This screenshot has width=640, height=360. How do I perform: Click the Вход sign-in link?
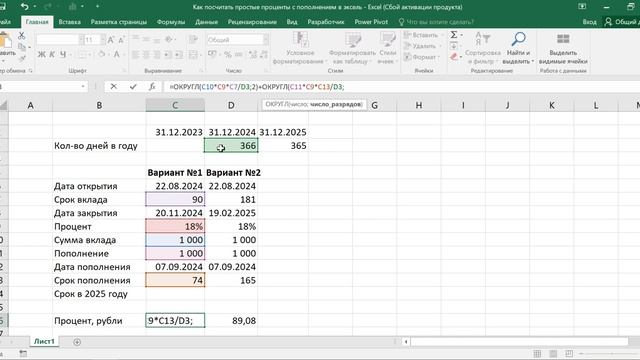(589, 22)
